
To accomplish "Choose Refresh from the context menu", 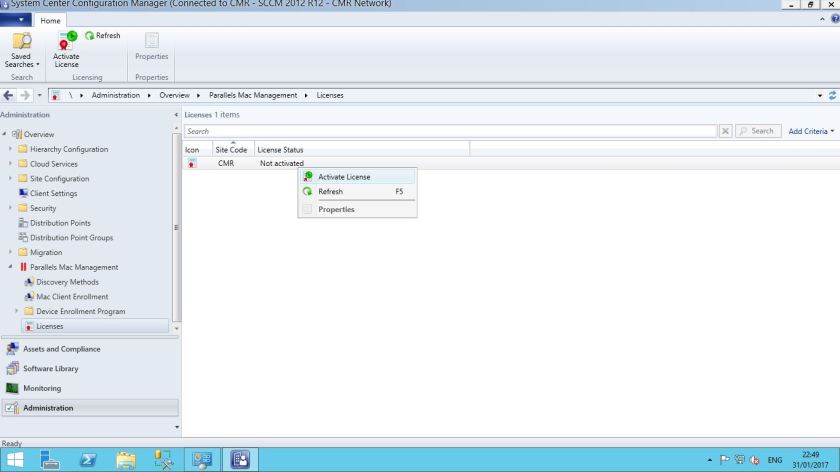I will 330,192.
